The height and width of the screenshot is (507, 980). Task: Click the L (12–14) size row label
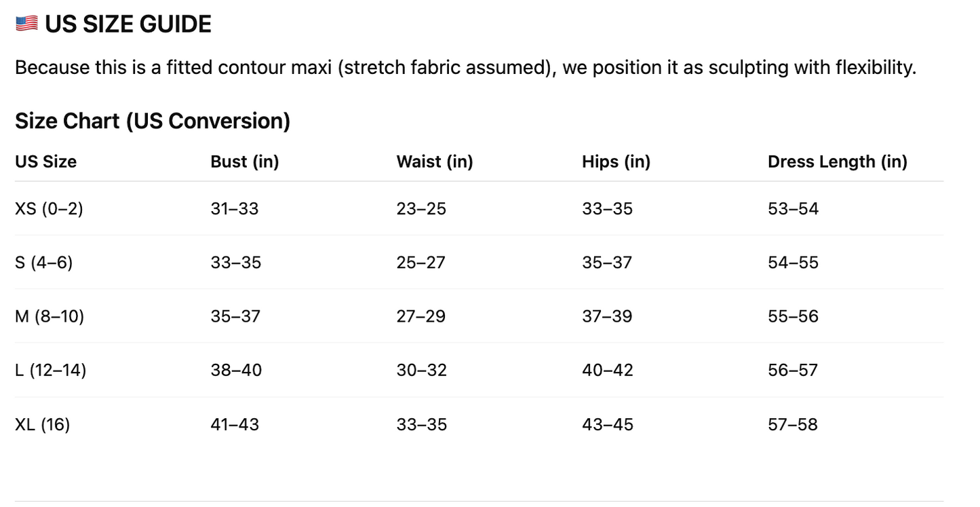coord(50,370)
